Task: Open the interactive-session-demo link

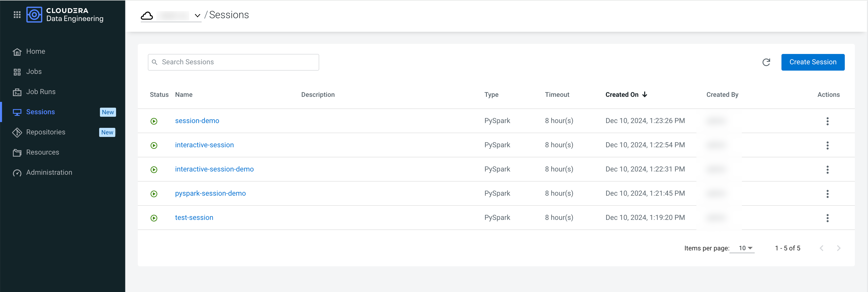Action: [214, 169]
